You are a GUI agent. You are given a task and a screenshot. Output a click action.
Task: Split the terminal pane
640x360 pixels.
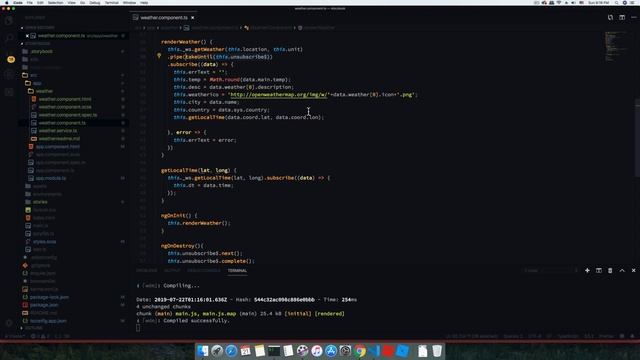click(599, 271)
